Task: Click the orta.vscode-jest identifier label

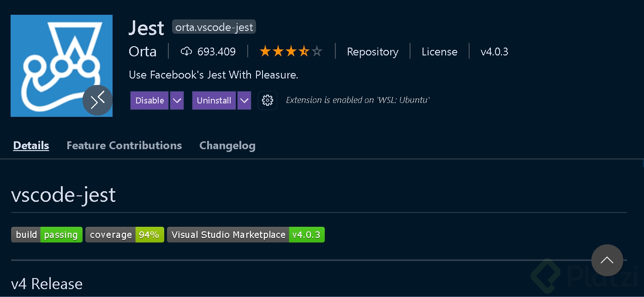Action: (214, 27)
